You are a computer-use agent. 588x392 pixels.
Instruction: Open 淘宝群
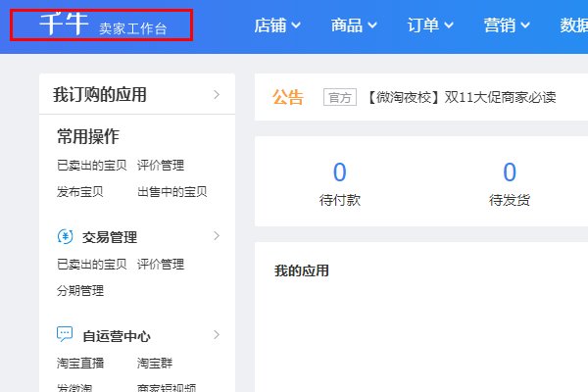tap(155, 364)
